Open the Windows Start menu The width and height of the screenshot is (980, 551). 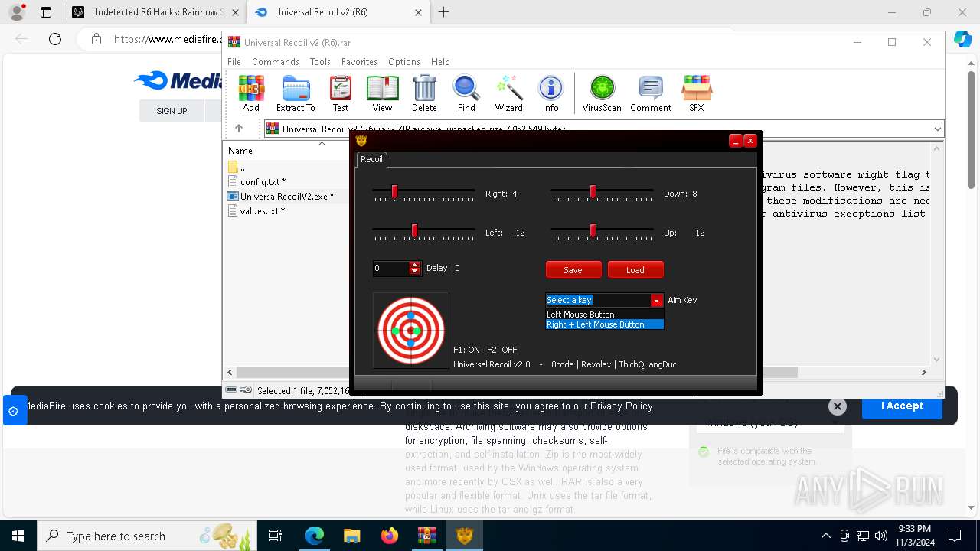[x=18, y=536]
